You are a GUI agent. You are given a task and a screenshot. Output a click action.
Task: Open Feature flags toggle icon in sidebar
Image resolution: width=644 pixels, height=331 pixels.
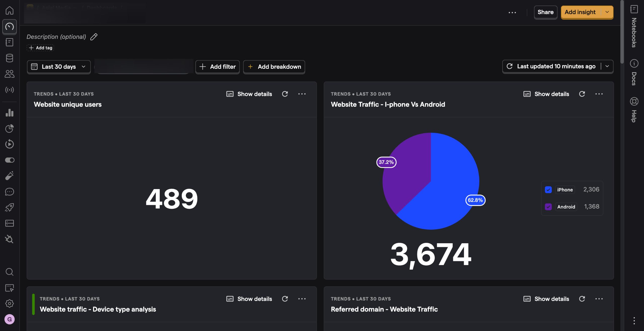tap(10, 160)
